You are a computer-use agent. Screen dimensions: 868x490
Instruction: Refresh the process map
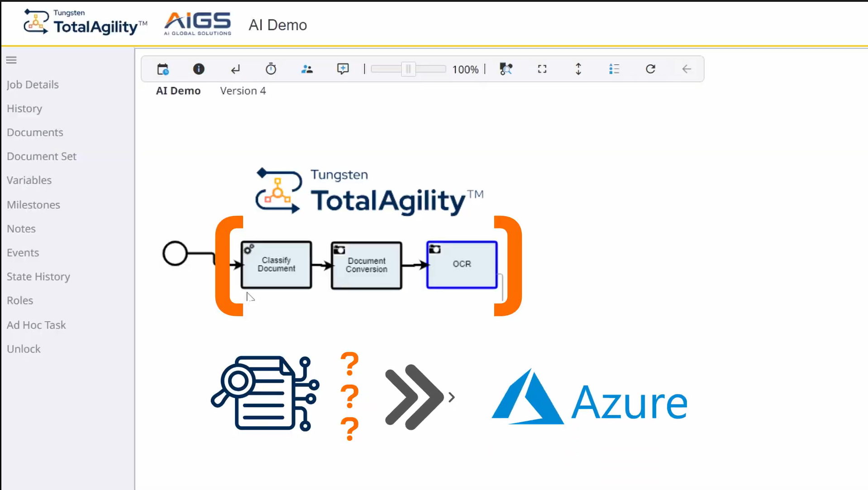(650, 69)
